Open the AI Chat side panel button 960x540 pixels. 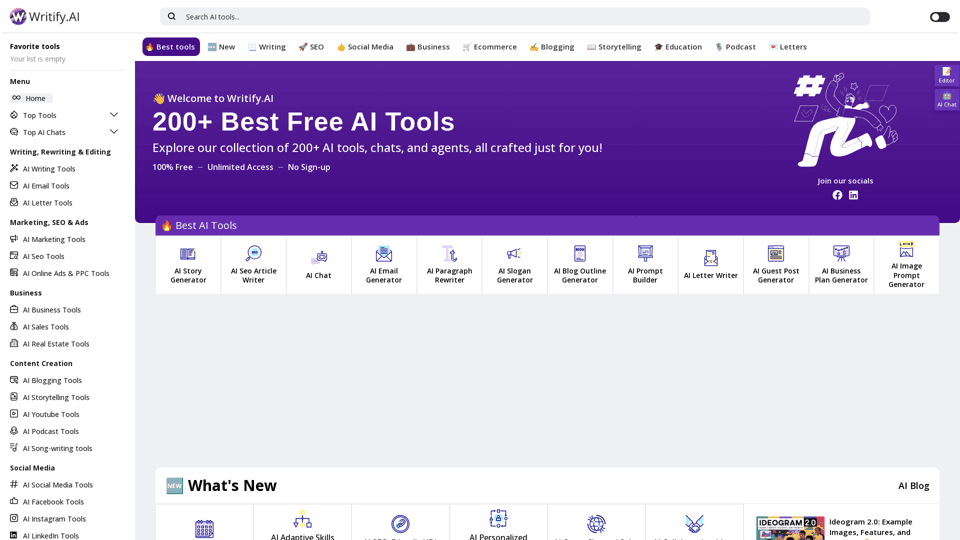(947, 99)
